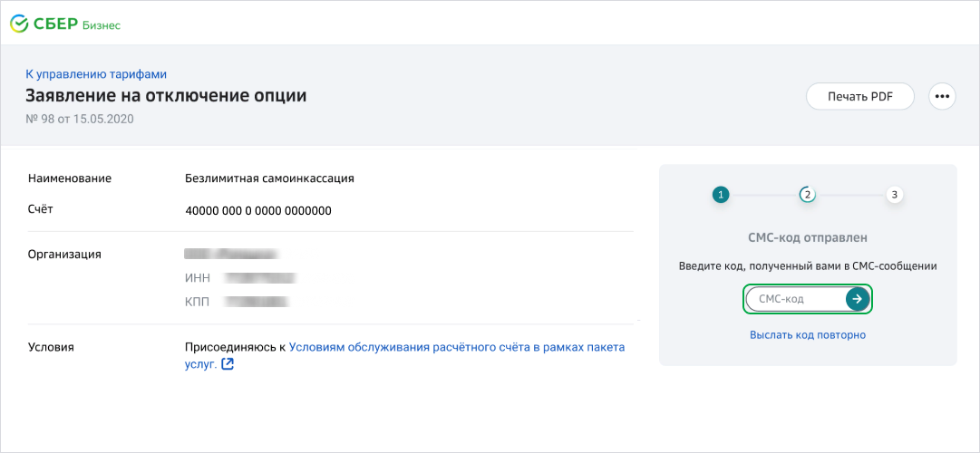Select step 3 in the progress indicator
Screen dimensions: 980x453
[x=895, y=195]
